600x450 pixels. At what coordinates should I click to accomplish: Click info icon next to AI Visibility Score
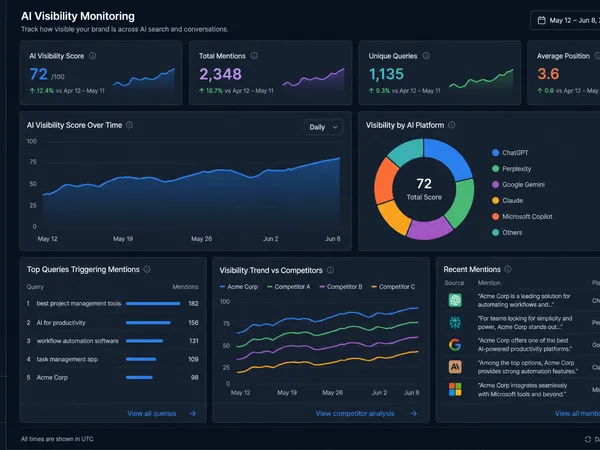click(92, 56)
